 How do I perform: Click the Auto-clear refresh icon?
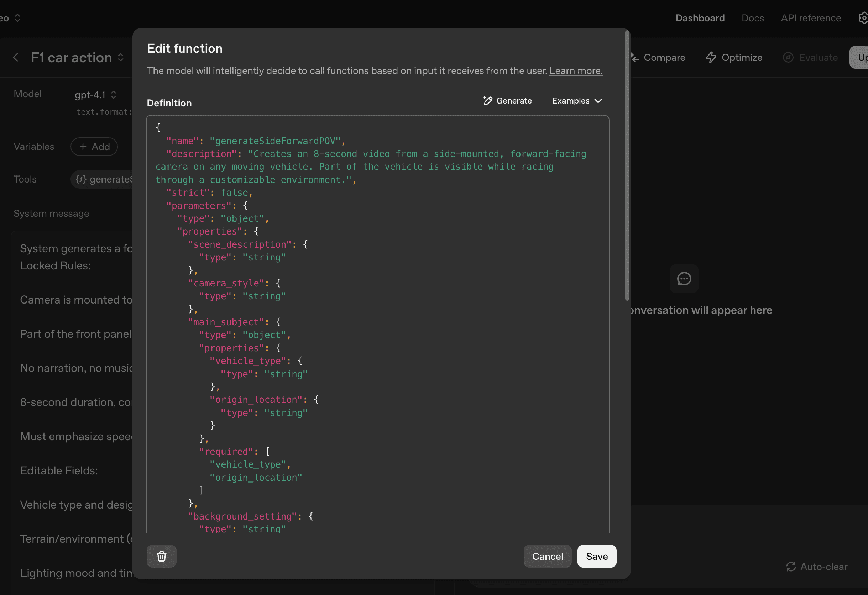(791, 567)
